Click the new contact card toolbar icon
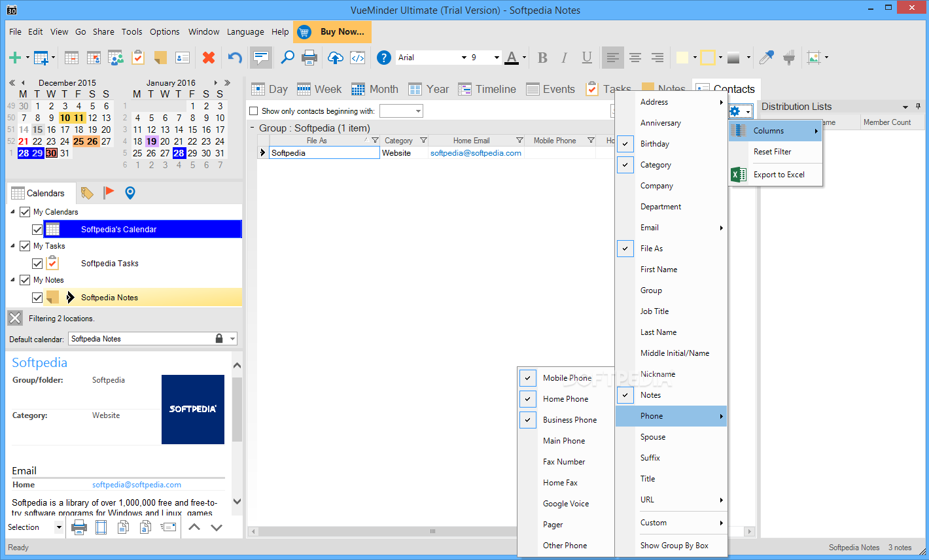Screen dimensions: 929x560 coord(183,58)
